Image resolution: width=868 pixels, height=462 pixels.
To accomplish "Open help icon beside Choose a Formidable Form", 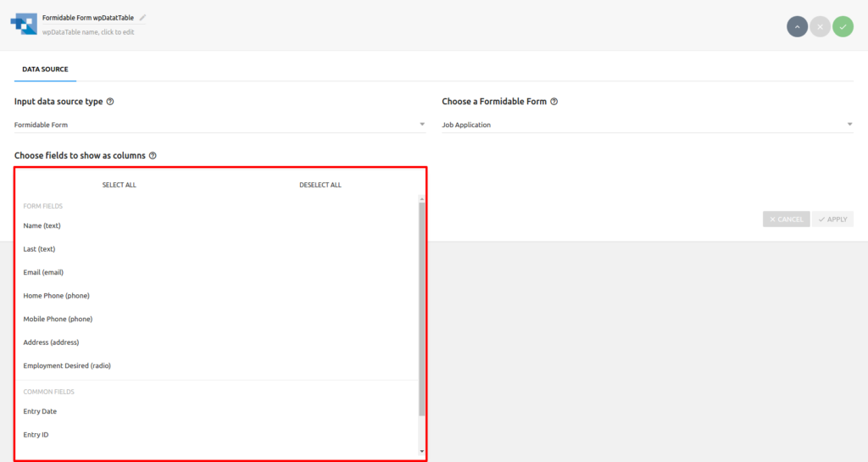I will point(554,101).
